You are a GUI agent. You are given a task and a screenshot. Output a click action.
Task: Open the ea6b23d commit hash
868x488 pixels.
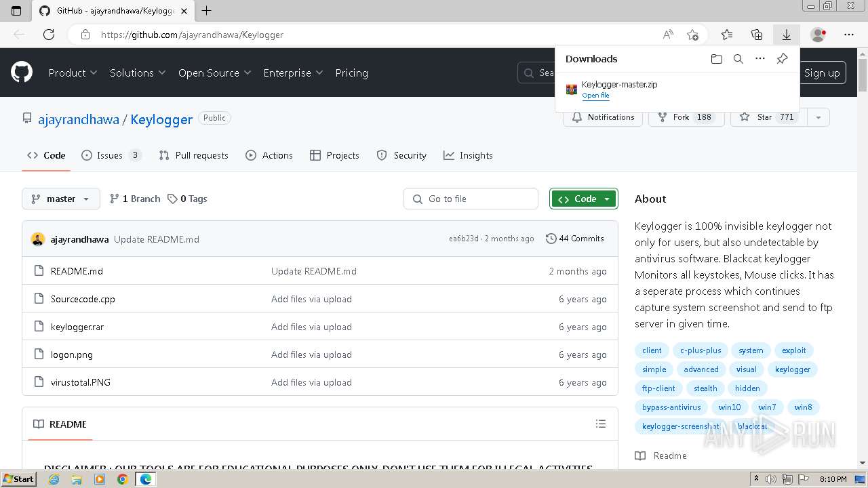(x=464, y=239)
